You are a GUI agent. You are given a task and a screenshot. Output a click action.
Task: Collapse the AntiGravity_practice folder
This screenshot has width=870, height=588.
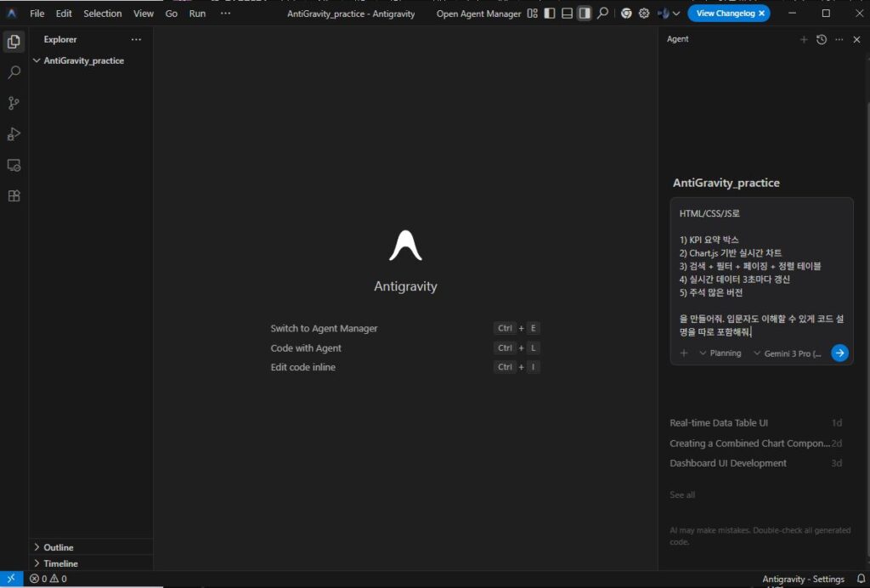[x=36, y=60]
